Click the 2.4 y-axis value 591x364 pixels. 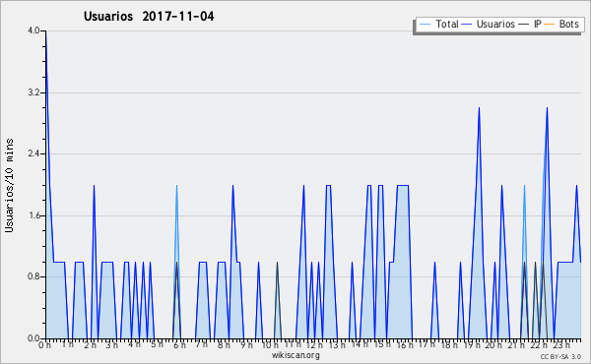point(33,153)
